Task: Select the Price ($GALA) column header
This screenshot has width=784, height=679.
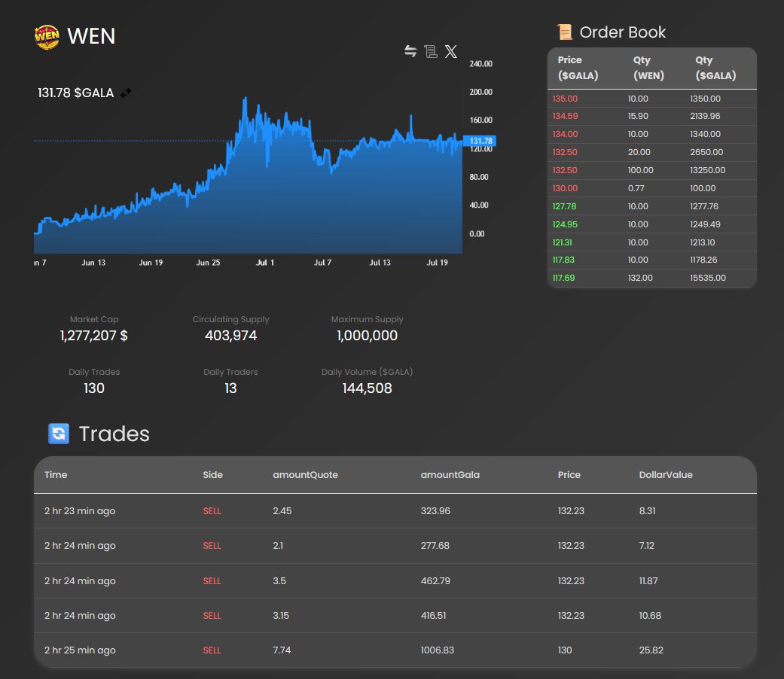Action: tap(578, 68)
